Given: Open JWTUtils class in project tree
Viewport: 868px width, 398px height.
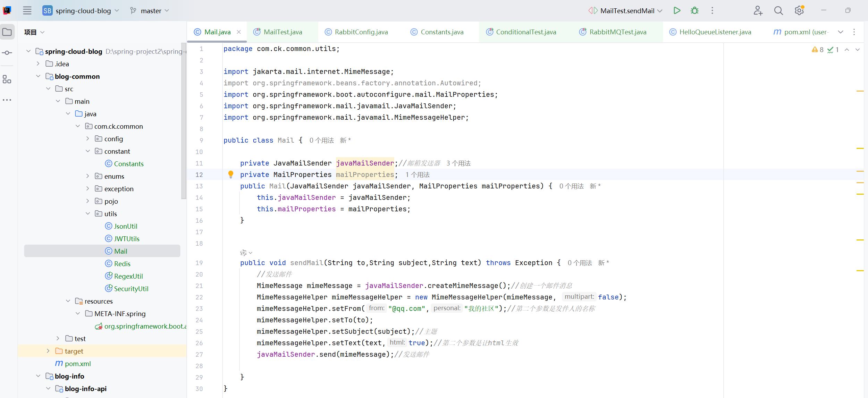Looking at the screenshot, I should pyautogui.click(x=126, y=239).
